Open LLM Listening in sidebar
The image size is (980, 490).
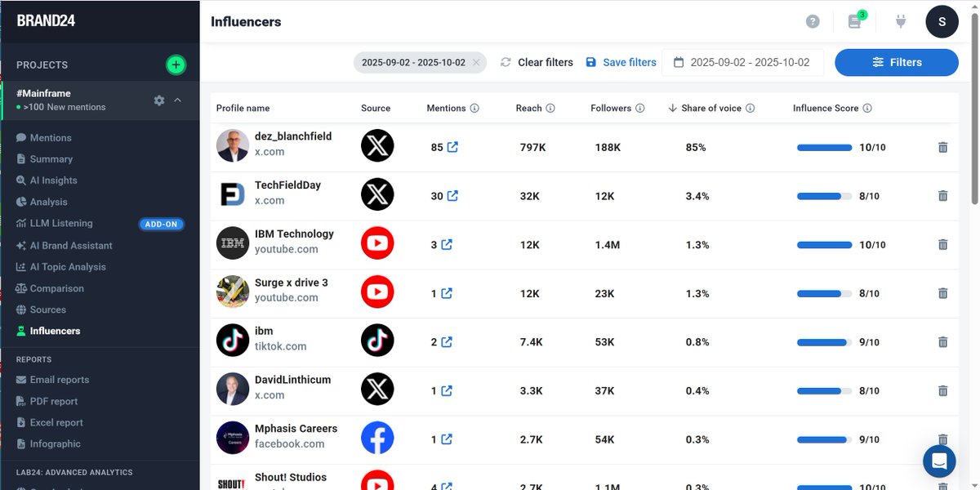click(x=61, y=223)
